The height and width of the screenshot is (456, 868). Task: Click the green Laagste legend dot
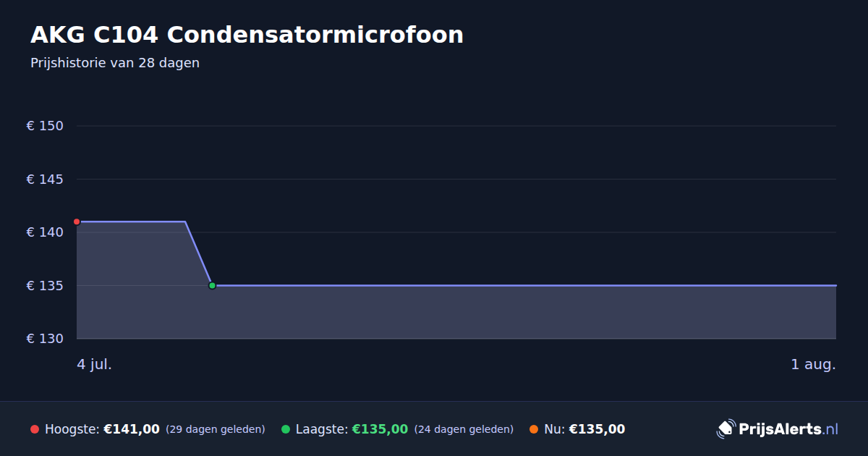pos(286,429)
